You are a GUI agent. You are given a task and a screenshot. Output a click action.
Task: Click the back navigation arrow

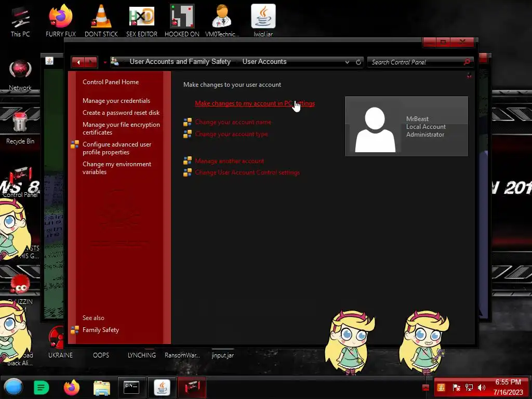click(78, 62)
